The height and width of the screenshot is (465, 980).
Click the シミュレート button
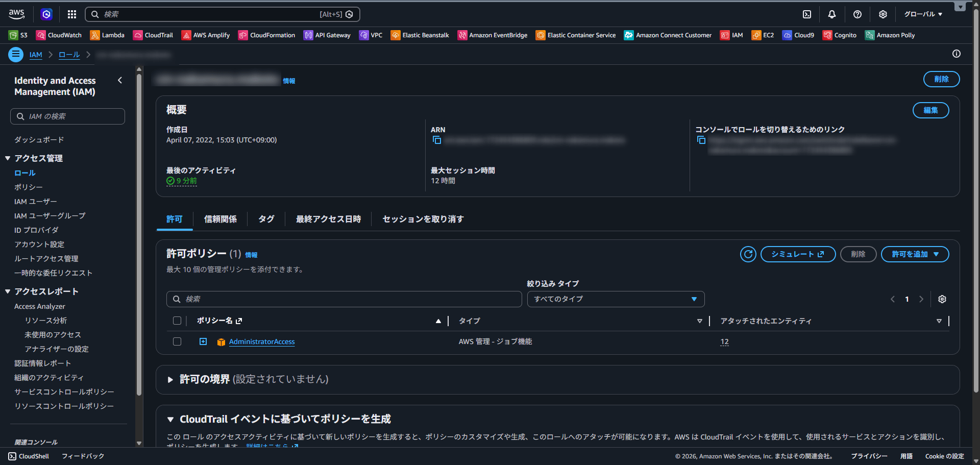tap(798, 254)
